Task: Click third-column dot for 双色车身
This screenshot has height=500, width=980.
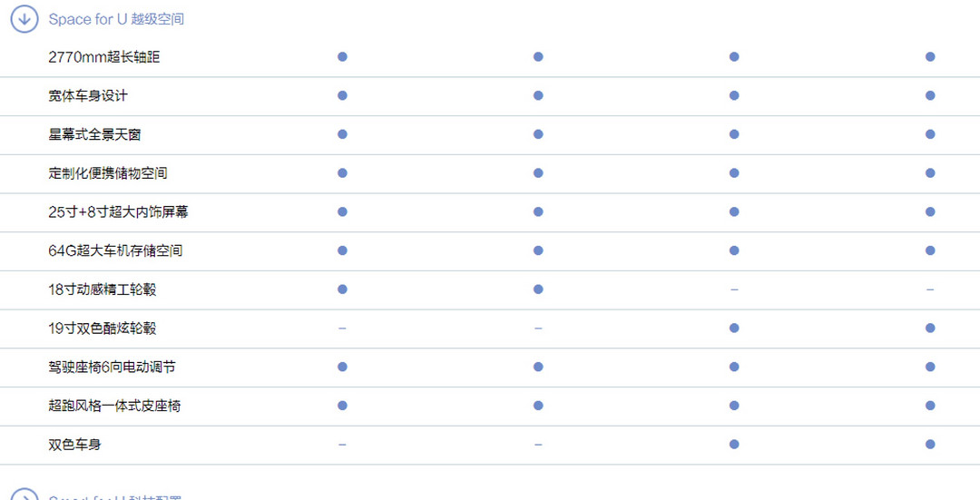Action: pos(734,445)
